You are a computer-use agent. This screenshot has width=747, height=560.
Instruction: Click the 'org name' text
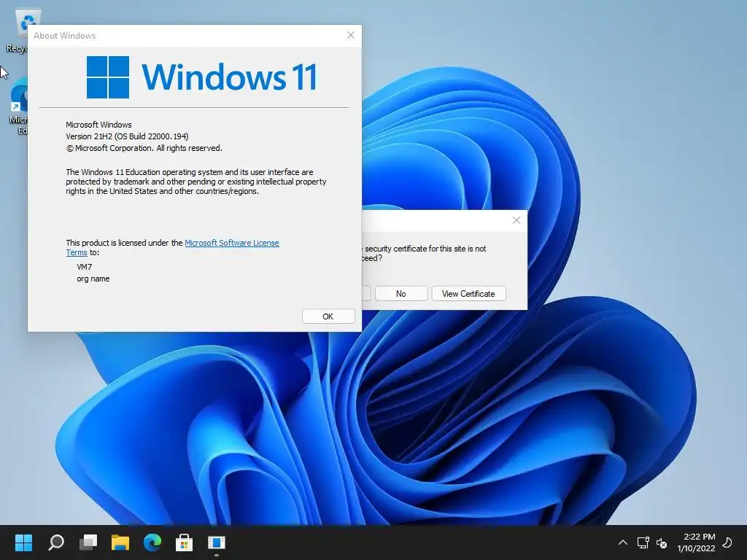pos(93,279)
